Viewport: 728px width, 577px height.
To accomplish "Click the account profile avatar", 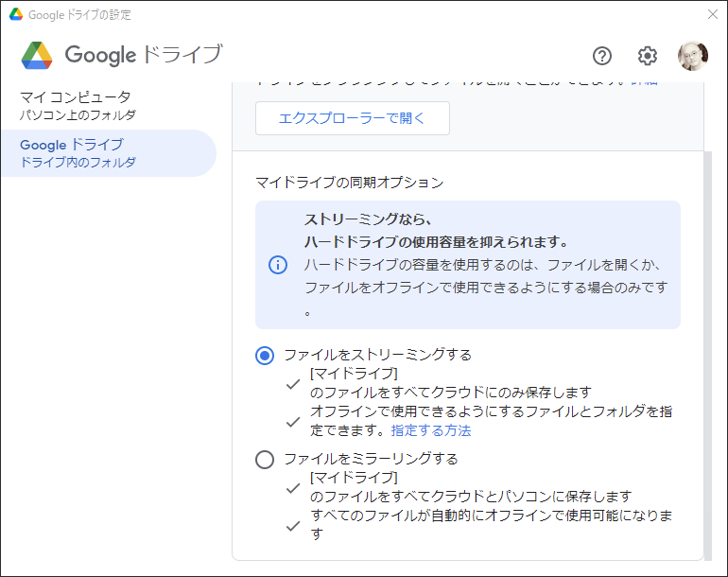I will tap(693, 56).
